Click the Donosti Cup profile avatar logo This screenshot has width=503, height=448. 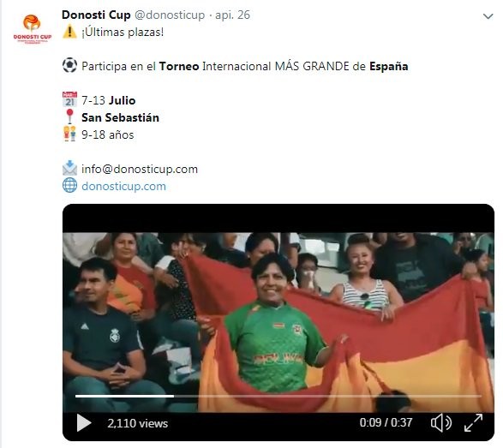[32, 29]
